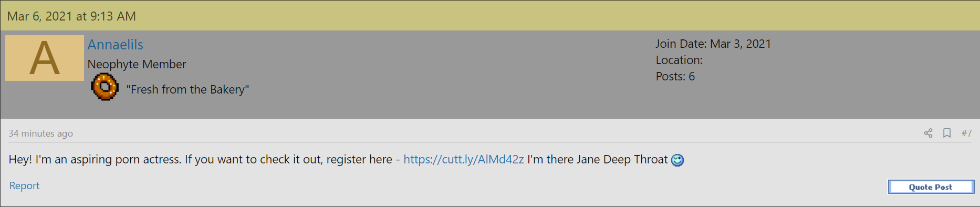Click the post message text beginning 'Hey!'
The width and height of the screenshot is (980, 207).
click(346, 159)
